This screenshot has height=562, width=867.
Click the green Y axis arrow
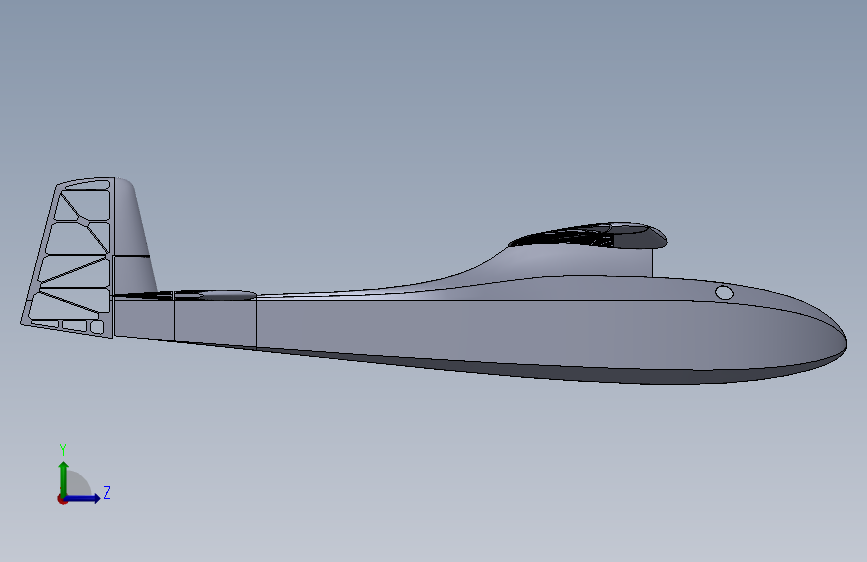click(x=64, y=478)
